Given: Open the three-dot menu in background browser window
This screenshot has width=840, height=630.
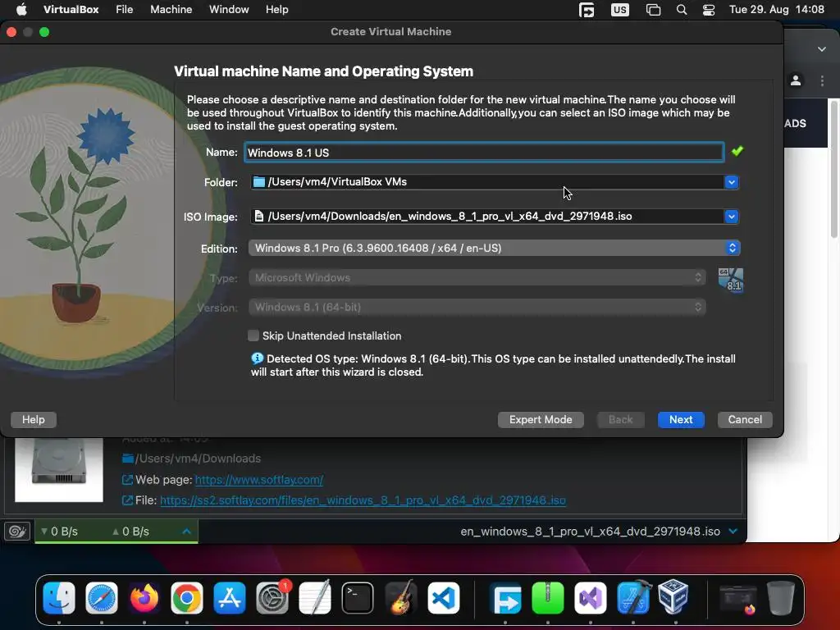Looking at the screenshot, I should click(x=822, y=81).
